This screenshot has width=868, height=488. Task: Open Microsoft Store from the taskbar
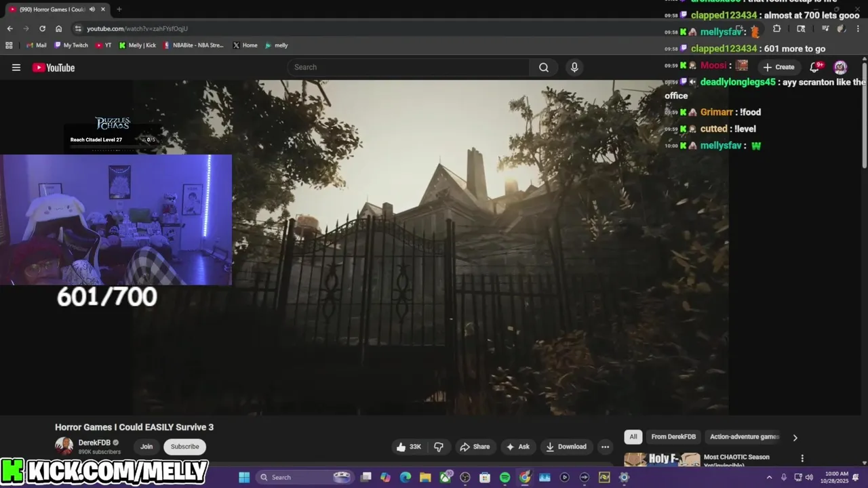click(x=485, y=477)
